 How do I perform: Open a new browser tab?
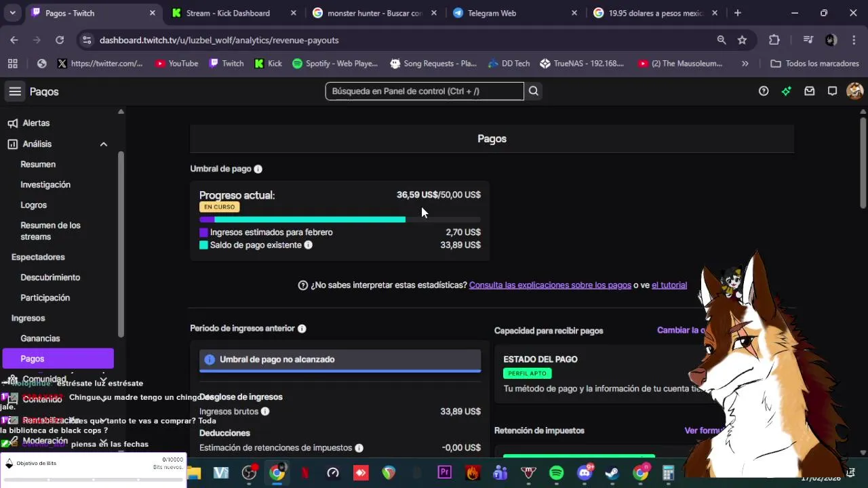click(738, 13)
